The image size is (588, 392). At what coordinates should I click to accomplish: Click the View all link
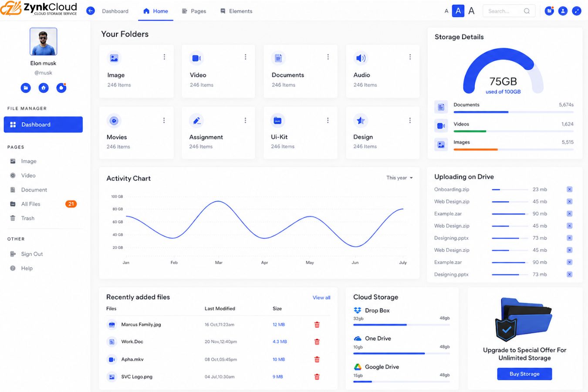coord(321,297)
